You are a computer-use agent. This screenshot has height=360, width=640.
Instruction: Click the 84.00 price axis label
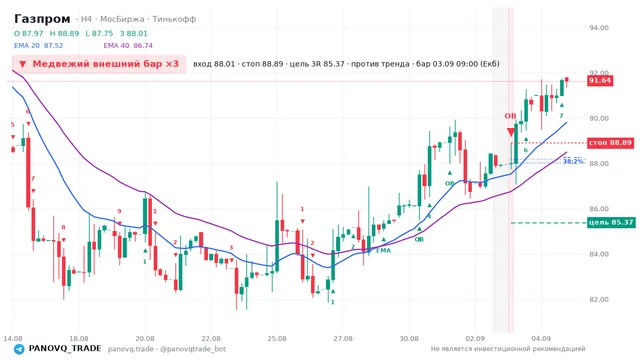[x=599, y=254]
